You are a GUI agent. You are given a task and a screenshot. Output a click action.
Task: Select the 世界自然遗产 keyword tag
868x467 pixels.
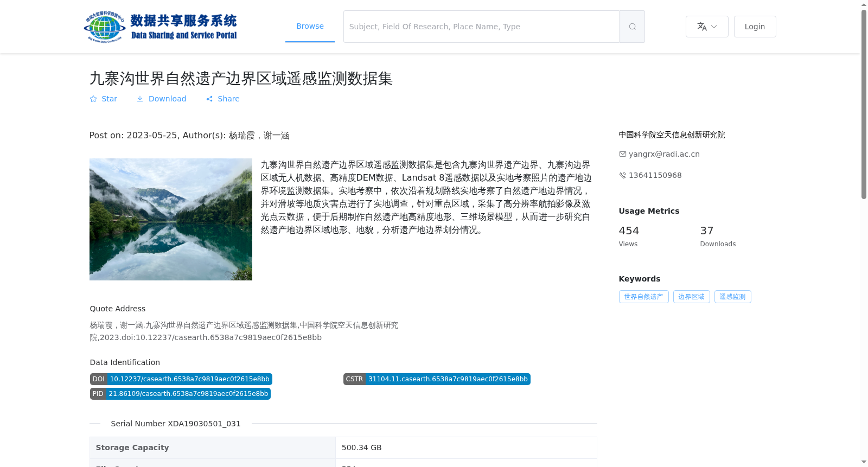(x=643, y=297)
